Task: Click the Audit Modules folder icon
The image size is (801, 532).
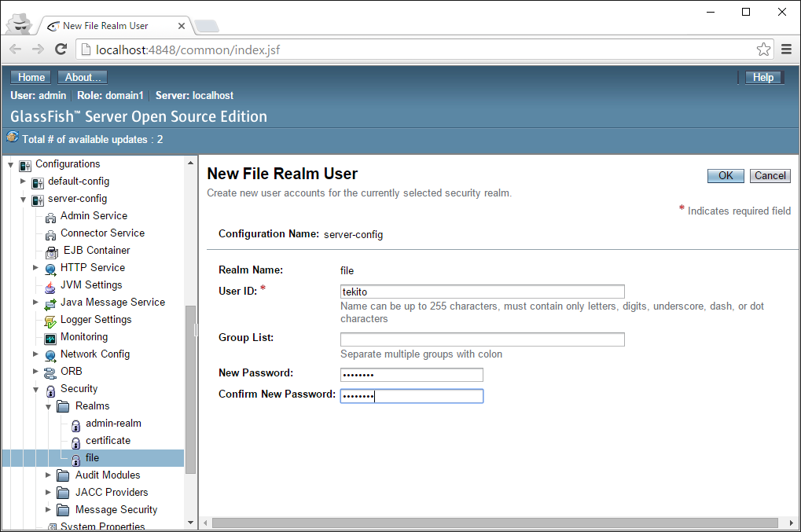Action: 63,476
